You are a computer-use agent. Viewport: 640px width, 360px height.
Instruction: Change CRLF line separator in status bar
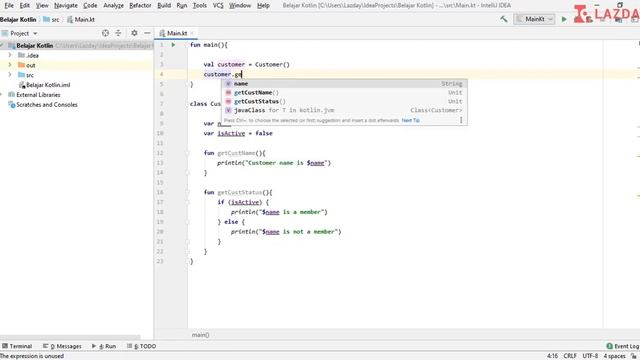pos(570,356)
